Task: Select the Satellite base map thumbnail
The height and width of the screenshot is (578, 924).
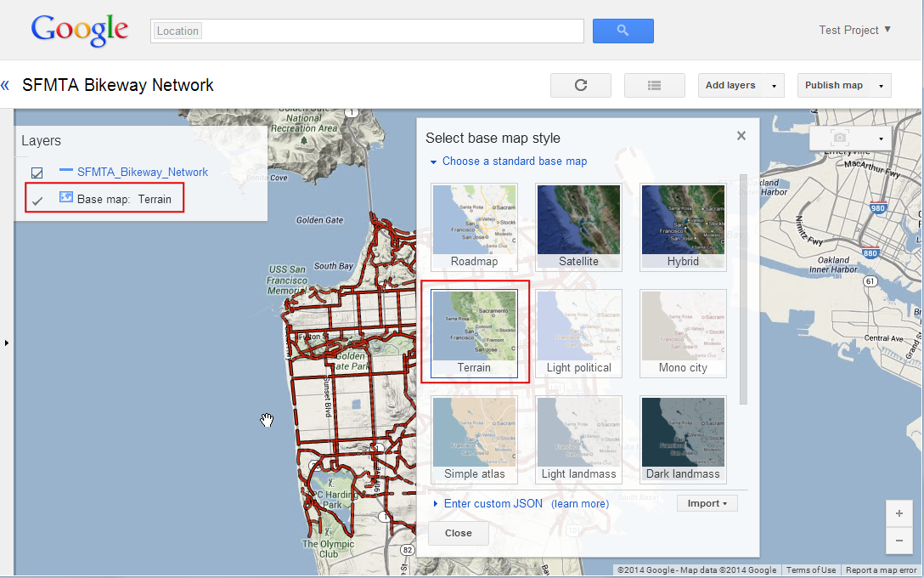Action: tap(578, 226)
